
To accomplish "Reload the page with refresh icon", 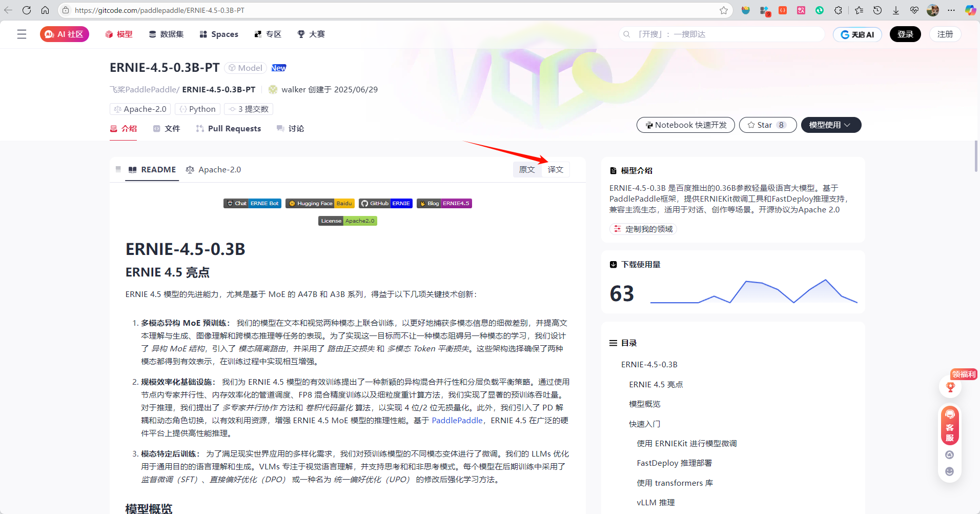I will (27, 10).
